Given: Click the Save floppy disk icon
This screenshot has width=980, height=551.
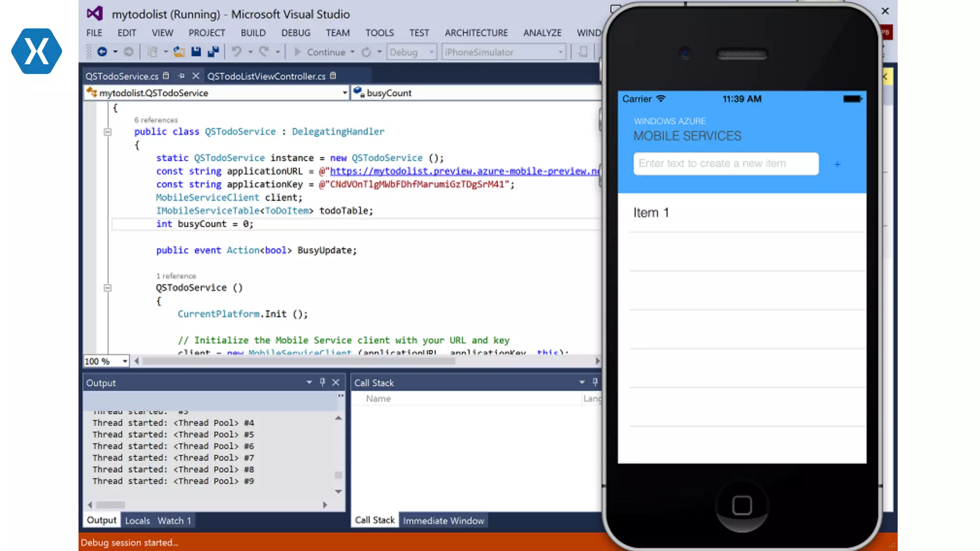Looking at the screenshot, I should pyautogui.click(x=196, y=52).
